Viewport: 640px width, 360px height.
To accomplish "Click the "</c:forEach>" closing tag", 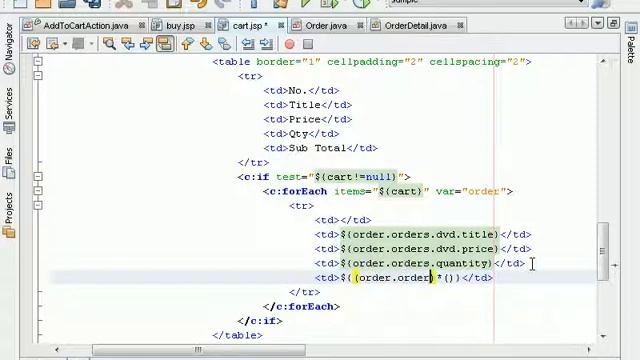I will tap(302, 307).
